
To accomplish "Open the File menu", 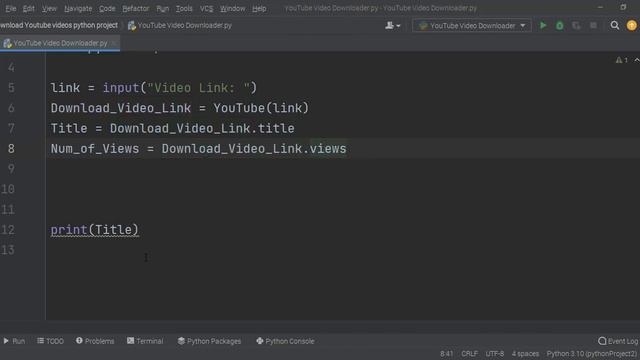I will tap(11, 9).
